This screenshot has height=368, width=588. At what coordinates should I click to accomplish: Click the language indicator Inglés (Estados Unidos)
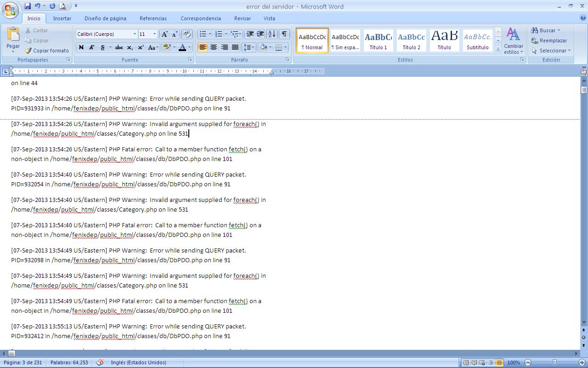tap(138, 362)
